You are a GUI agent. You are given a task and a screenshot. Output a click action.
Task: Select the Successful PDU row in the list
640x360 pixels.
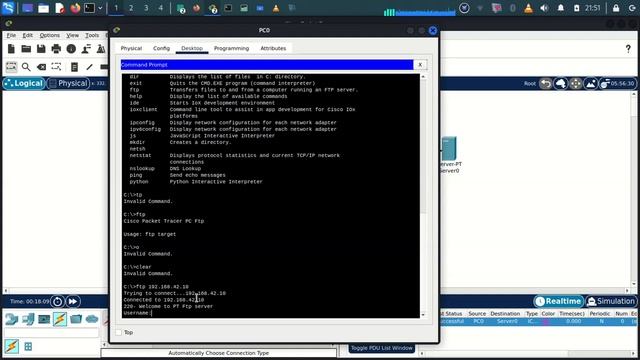pos(538,322)
